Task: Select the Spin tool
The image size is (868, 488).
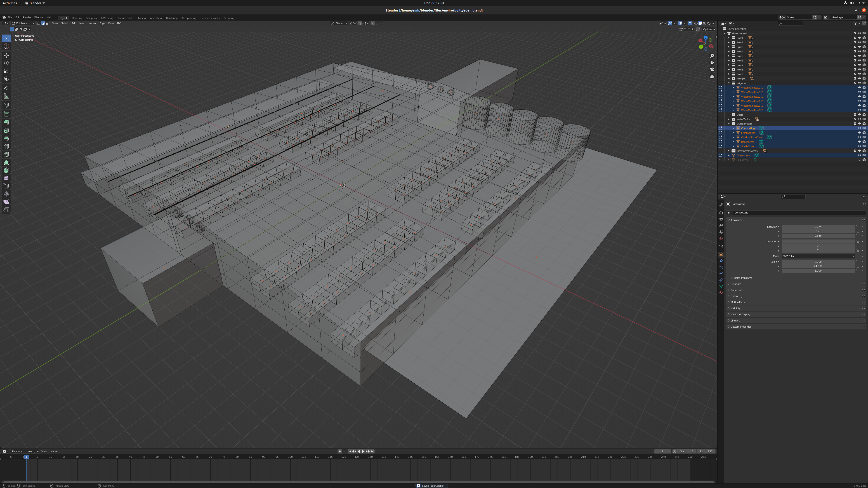Action: tap(6, 170)
